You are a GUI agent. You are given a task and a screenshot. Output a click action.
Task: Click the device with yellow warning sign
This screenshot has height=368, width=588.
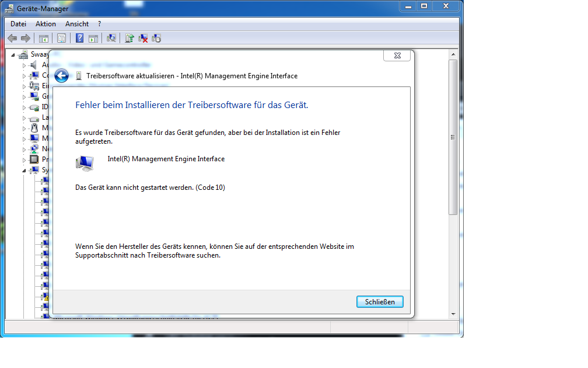(45, 297)
